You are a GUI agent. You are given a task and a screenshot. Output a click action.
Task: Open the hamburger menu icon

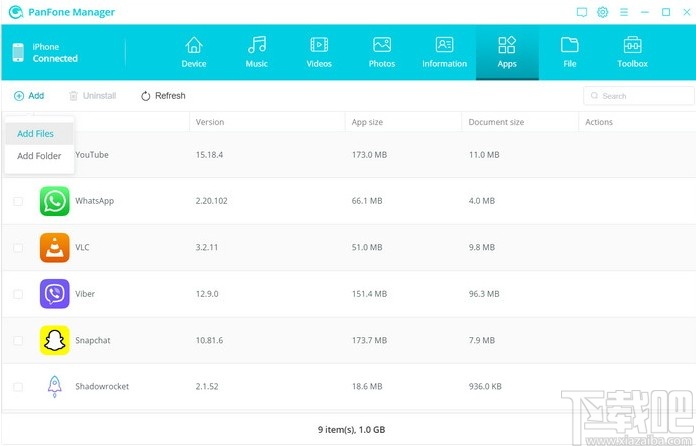tap(624, 12)
